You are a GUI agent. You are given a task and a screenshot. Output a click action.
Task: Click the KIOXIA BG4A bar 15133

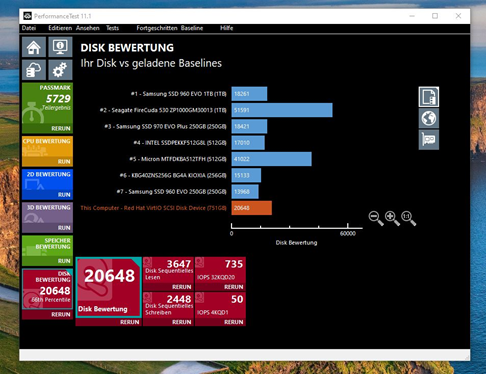click(246, 175)
